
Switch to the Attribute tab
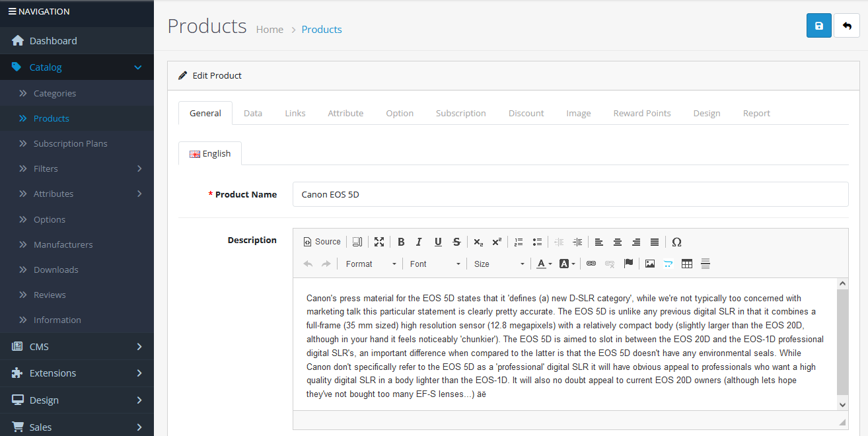click(345, 113)
